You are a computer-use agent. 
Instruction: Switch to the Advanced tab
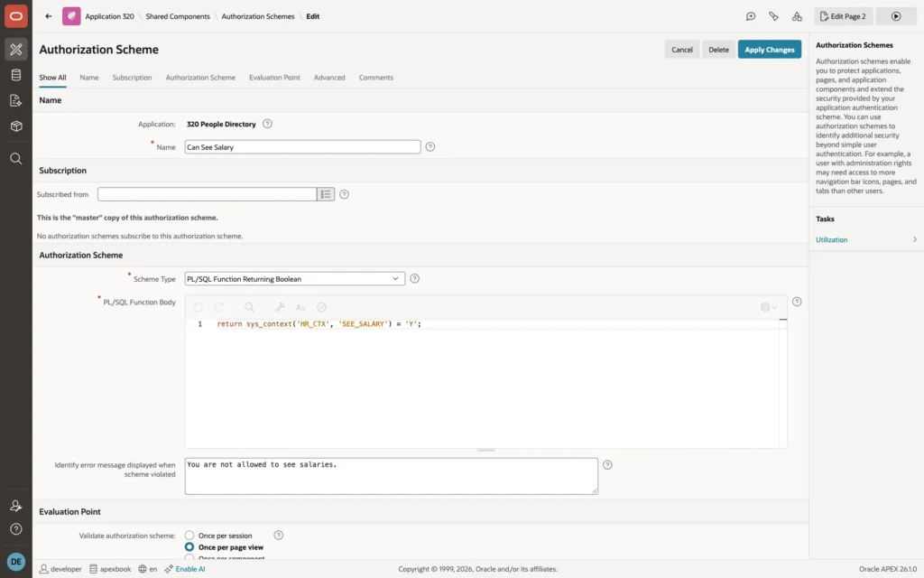(x=329, y=78)
